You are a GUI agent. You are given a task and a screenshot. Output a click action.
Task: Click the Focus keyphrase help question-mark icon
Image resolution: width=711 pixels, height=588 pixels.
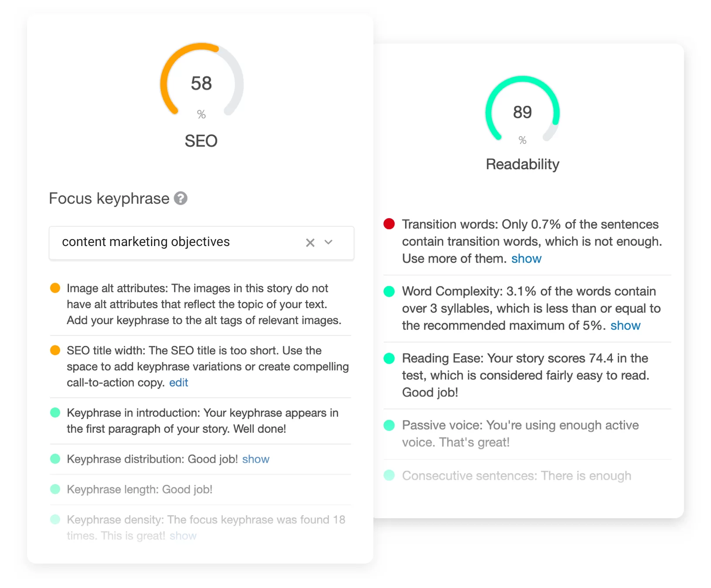181,198
